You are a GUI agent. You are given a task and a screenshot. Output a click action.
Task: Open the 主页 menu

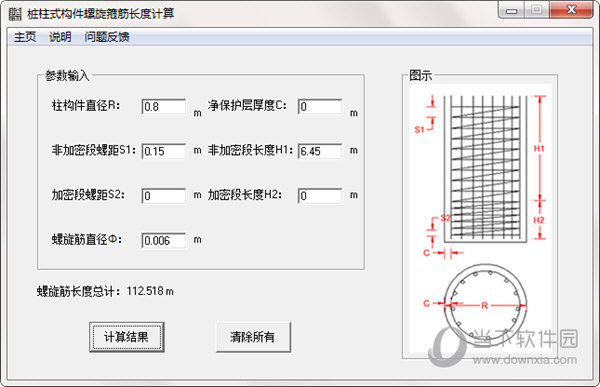tap(25, 37)
